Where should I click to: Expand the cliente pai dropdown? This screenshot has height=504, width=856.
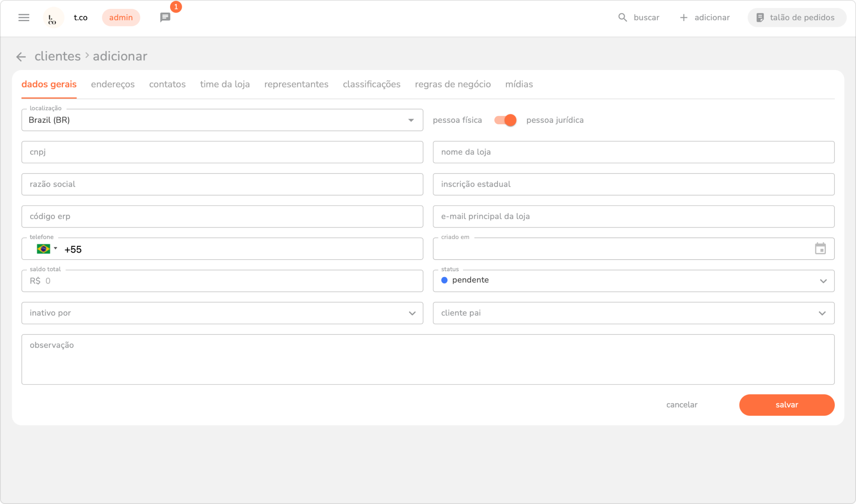pos(822,313)
